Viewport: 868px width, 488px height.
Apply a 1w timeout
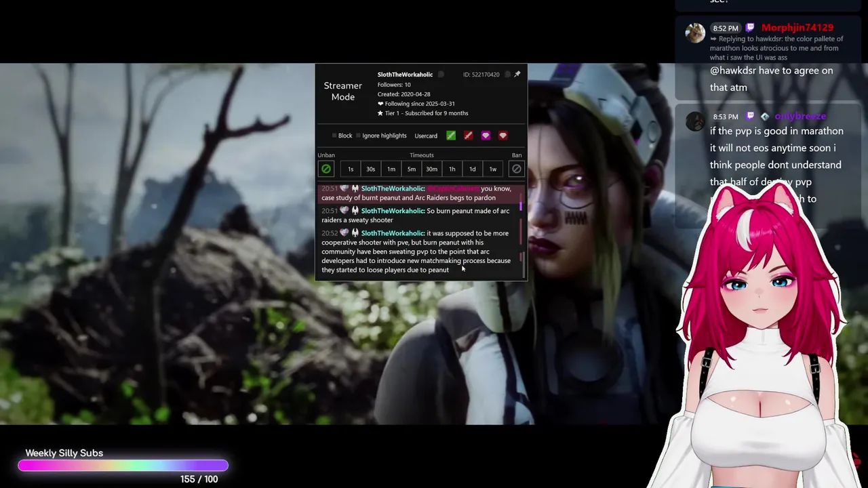click(x=493, y=169)
